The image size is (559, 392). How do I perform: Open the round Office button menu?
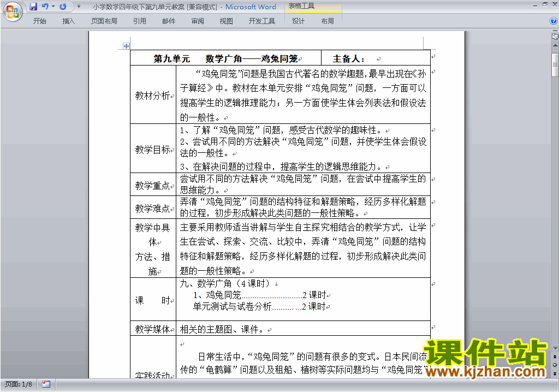point(13,11)
